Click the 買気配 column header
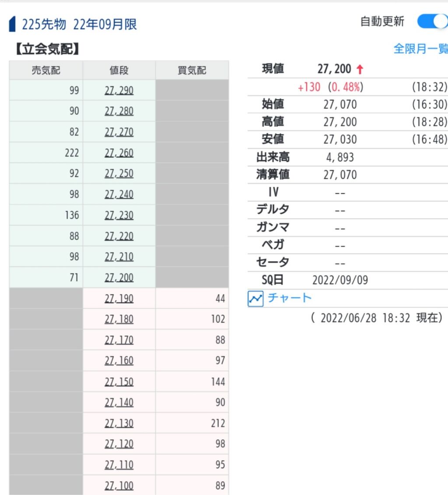448x495 pixels. [x=192, y=70]
